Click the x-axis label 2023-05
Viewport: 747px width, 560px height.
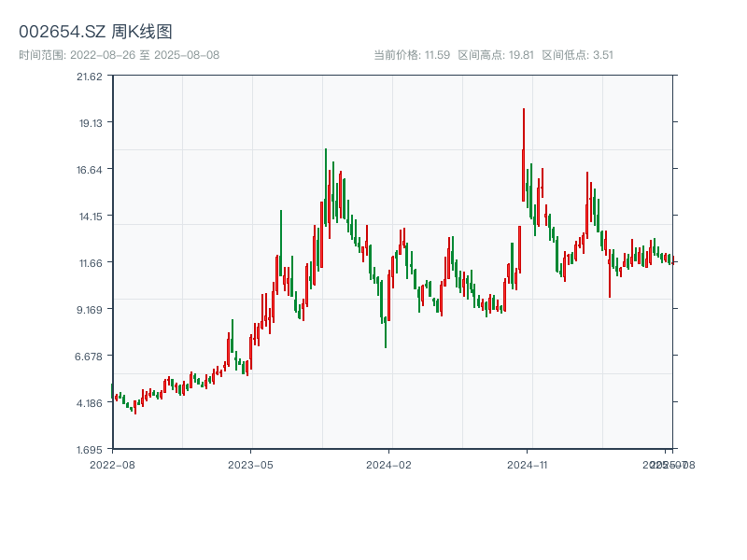click(250, 465)
